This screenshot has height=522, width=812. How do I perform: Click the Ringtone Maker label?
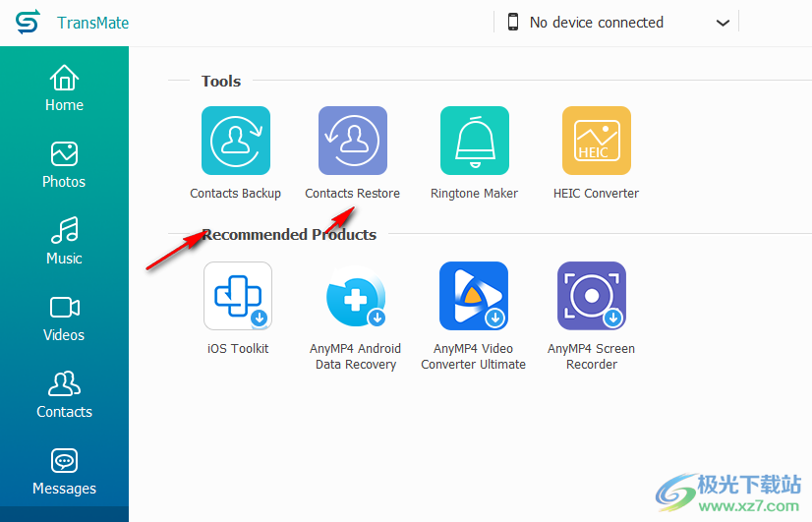(475, 193)
